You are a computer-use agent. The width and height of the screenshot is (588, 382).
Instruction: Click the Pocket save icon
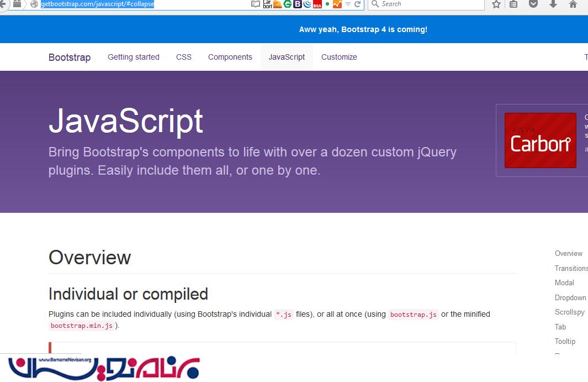(533, 4)
